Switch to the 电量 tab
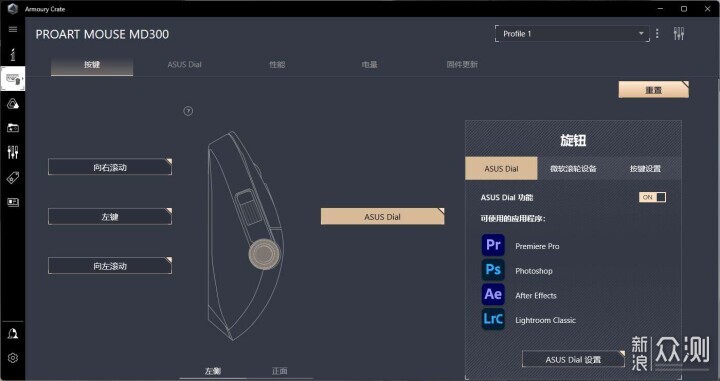 pos(369,65)
